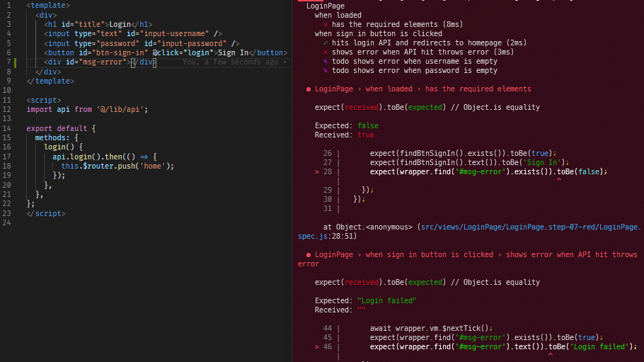Click the closing template tag line
The height and width of the screenshot is (362, 644).
pyautogui.click(x=50, y=81)
